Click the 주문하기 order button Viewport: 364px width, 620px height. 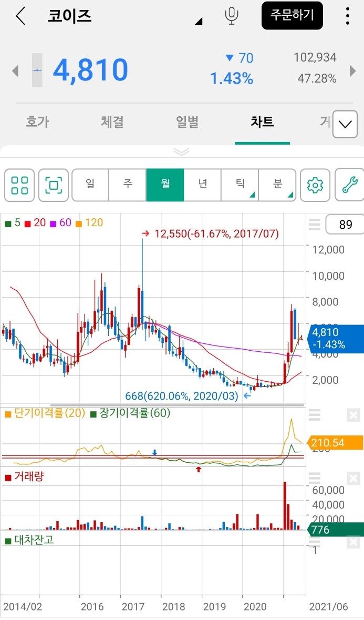click(292, 15)
